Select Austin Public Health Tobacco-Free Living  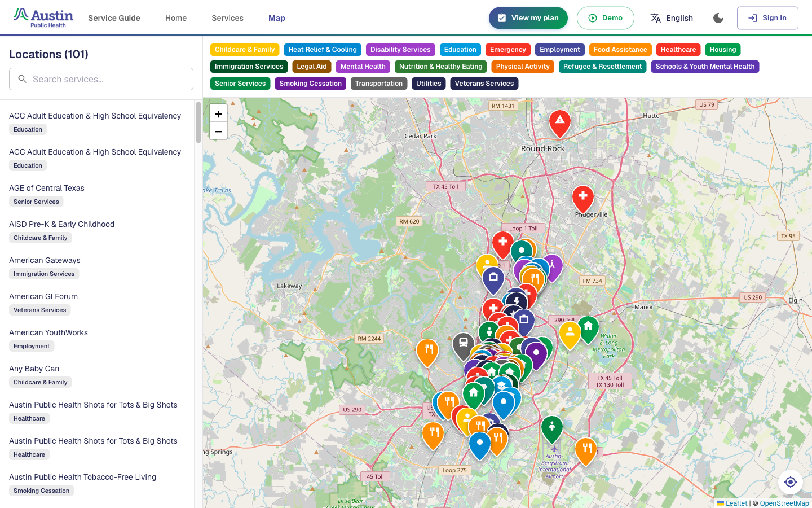click(97, 483)
